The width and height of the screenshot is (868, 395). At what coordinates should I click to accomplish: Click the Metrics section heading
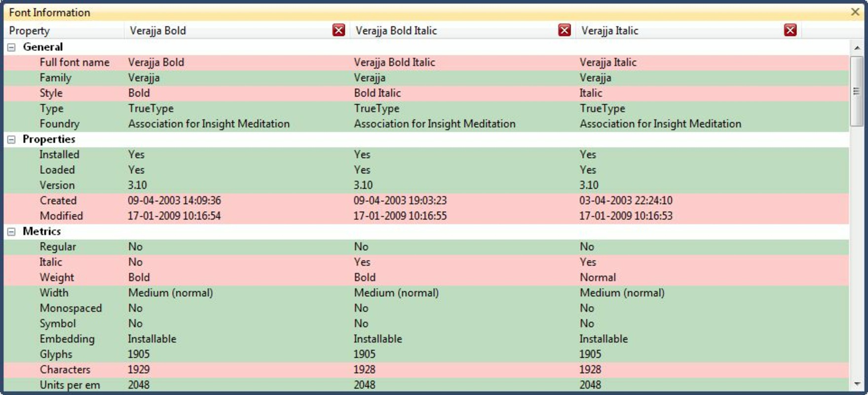tap(42, 231)
